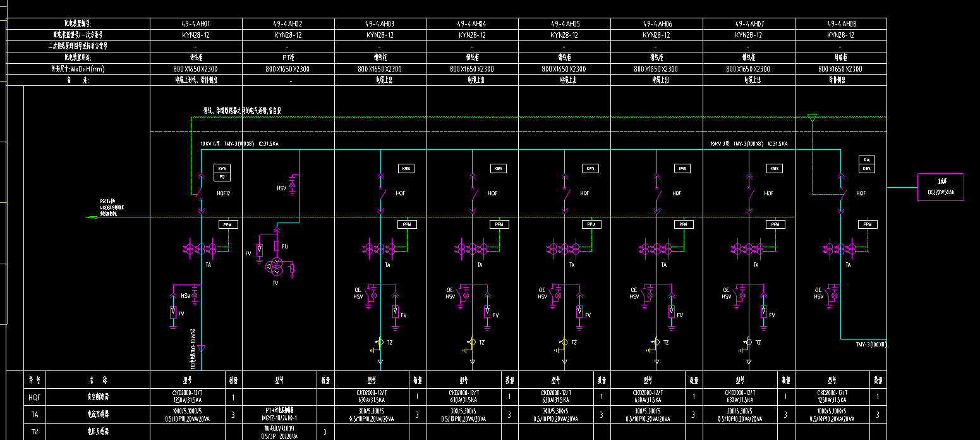
Task: Select the 49-4AH04 cabinet number cell
Action: (x=472, y=23)
